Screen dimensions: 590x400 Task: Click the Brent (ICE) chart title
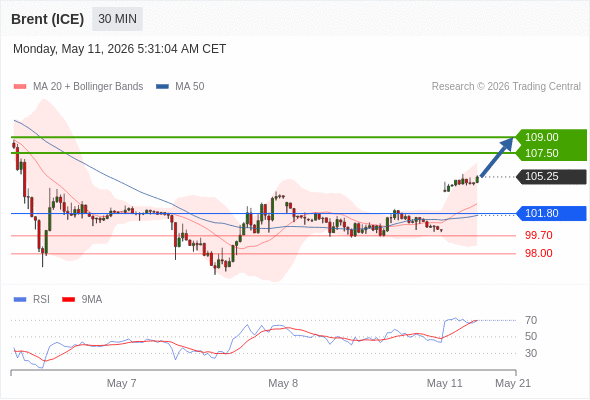pyautogui.click(x=47, y=19)
